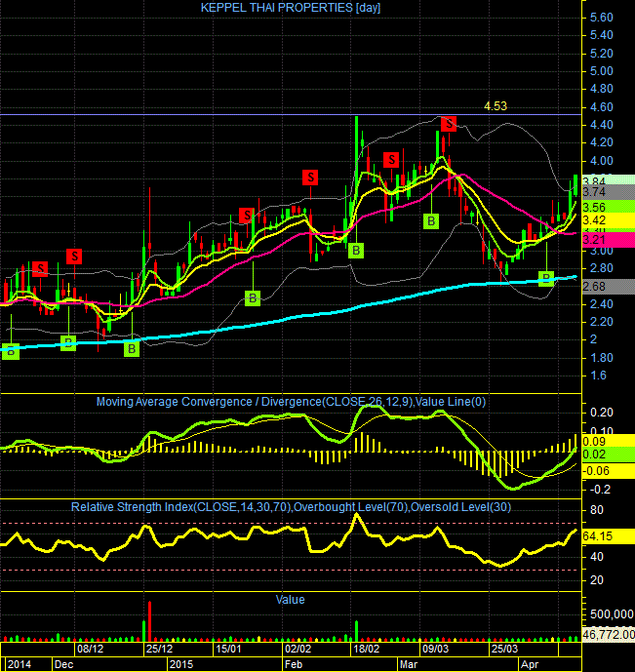Click the 2015 year label
635x672 pixels.
(181, 664)
